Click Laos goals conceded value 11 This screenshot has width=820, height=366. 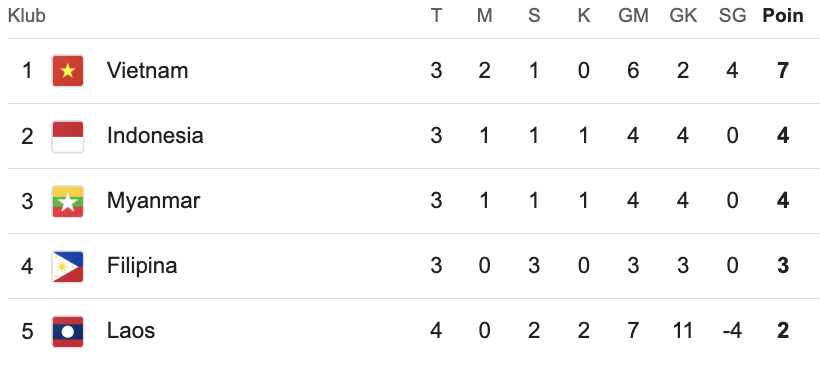[x=682, y=331]
